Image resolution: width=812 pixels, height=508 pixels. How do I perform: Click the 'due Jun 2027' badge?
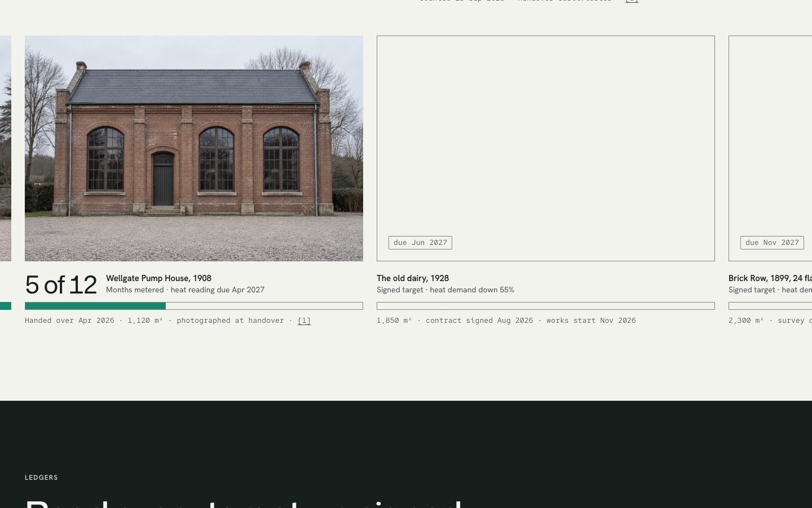pyautogui.click(x=420, y=243)
